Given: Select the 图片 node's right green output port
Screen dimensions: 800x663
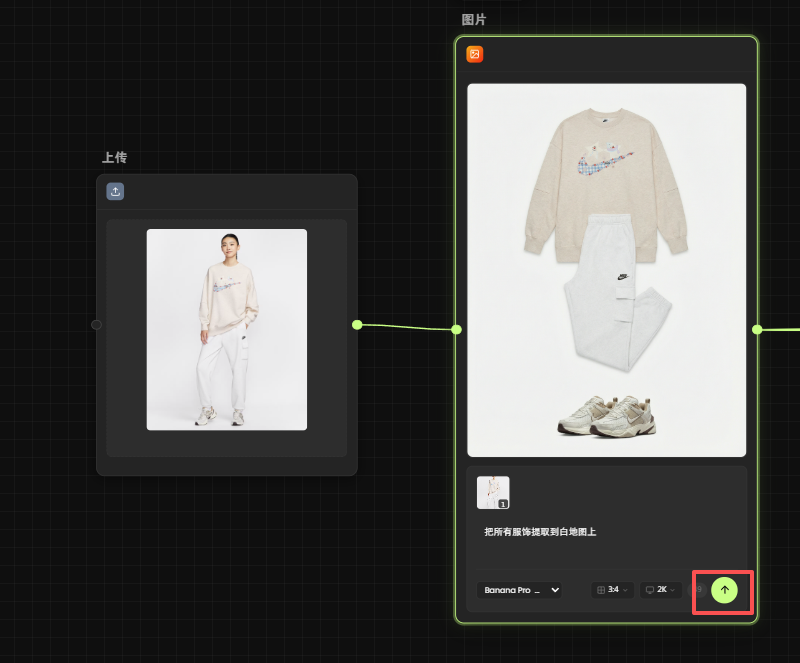Looking at the screenshot, I should coord(757,329).
